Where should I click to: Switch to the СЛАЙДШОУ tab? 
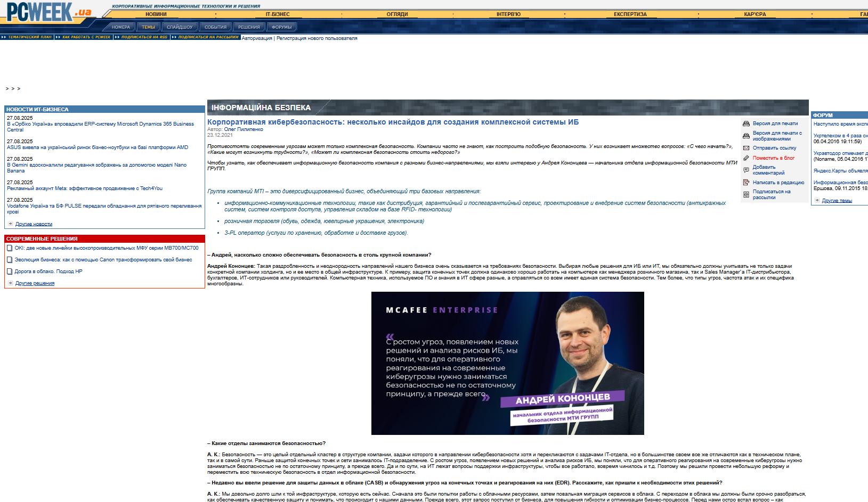[x=180, y=27]
